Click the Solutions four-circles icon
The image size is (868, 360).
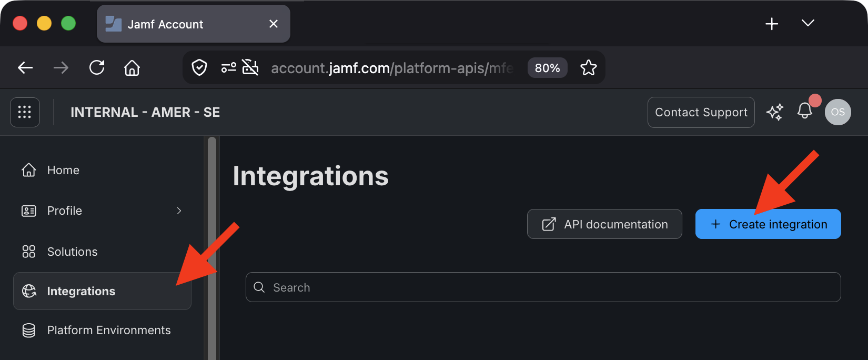pyautogui.click(x=29, y=252)
